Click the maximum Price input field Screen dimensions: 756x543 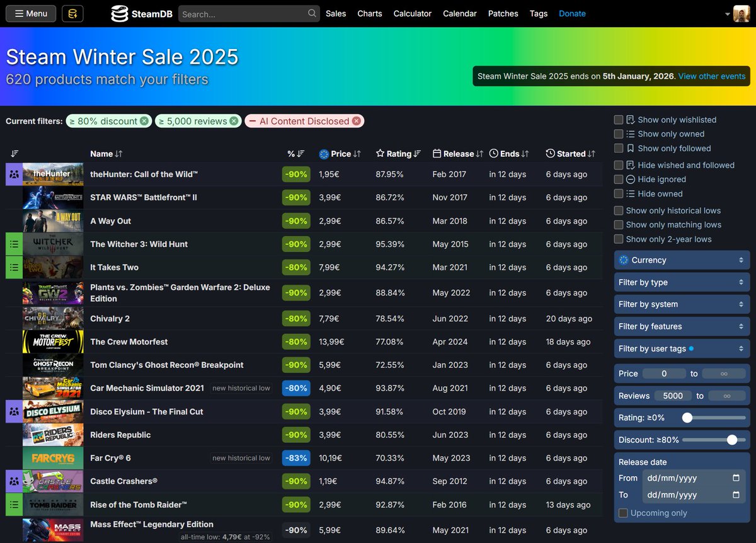pyautogui.click(x=724, y=374)
